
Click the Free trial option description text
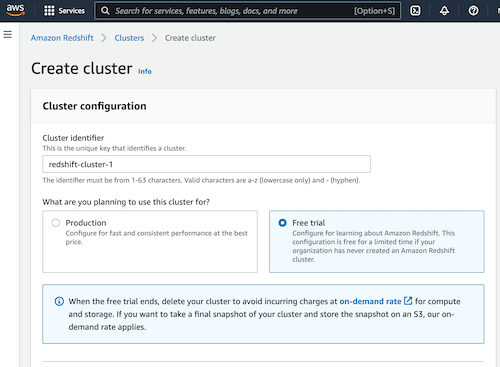[x=374, y=246]
